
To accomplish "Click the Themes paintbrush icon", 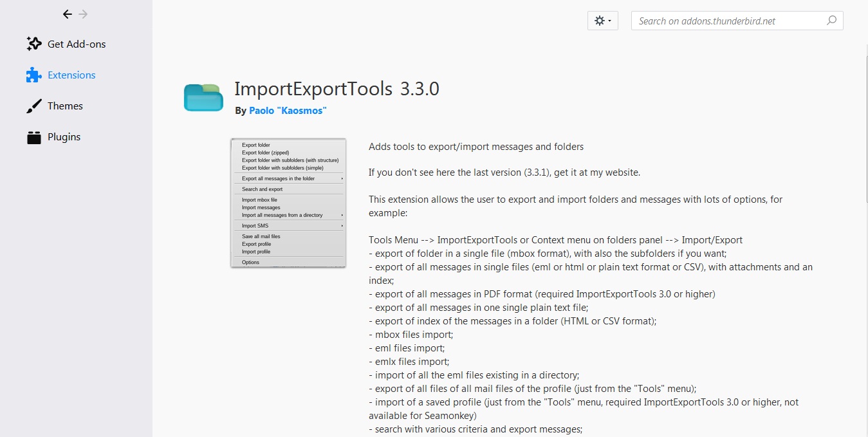I will 34,106.
